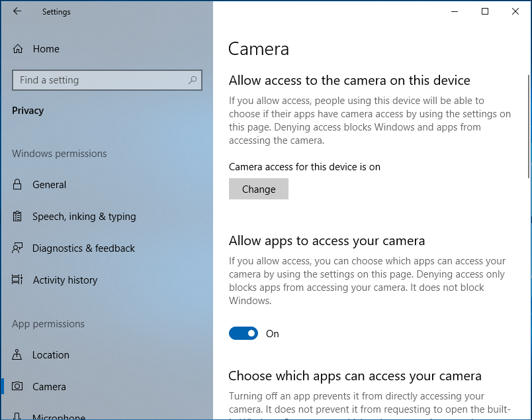
Task: Click the General padlock icon
Action: point(17,185)
